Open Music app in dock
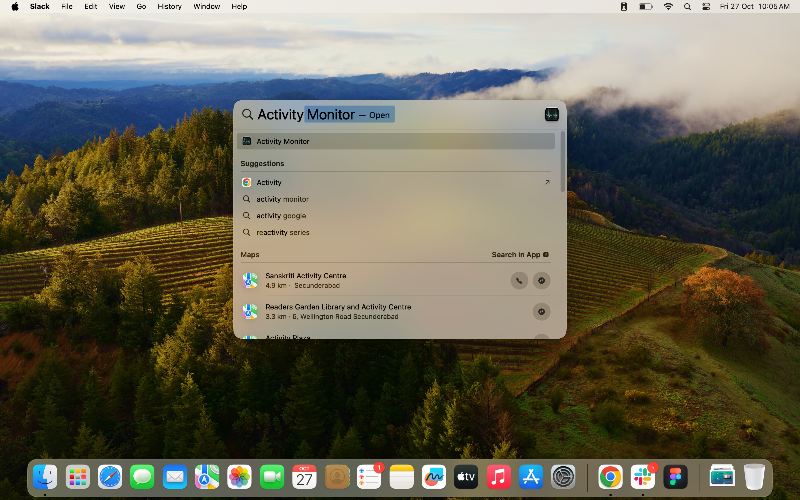This screenshot has height=500, width=800. (x=498, y=477)
